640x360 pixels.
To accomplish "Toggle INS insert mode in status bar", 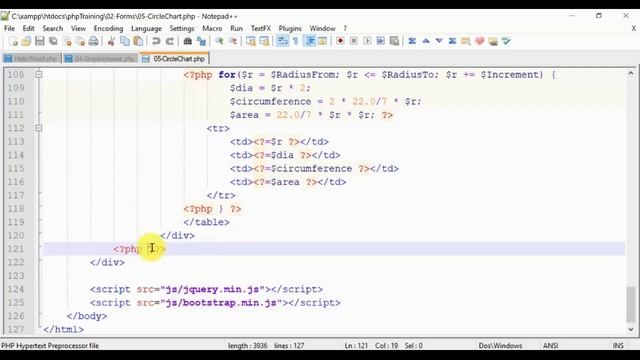I will (618, 346).
